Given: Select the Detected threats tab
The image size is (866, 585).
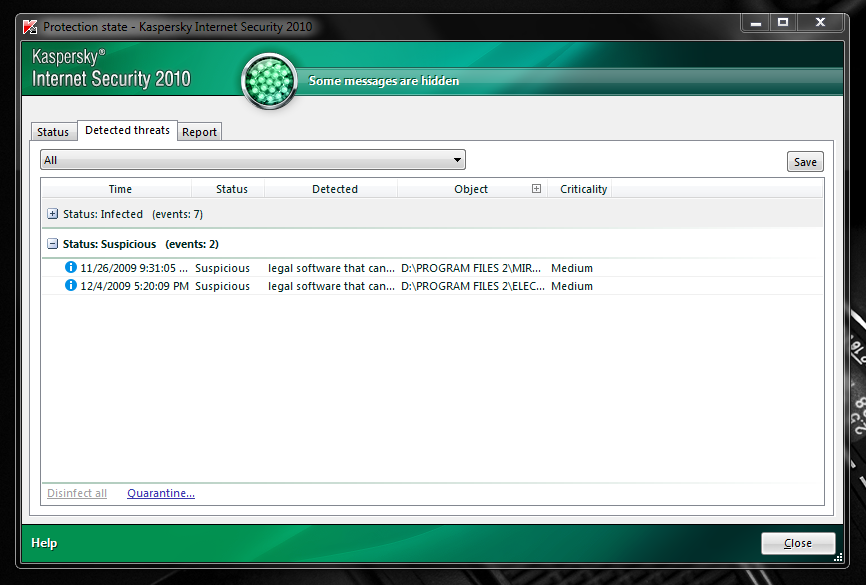Looking at the screenshot, I should (128, 130).
